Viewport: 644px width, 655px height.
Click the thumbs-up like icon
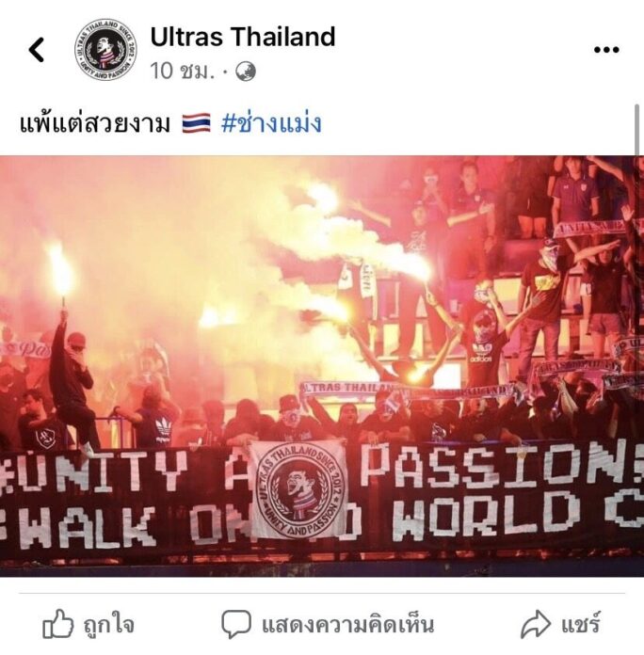(57, 624)
